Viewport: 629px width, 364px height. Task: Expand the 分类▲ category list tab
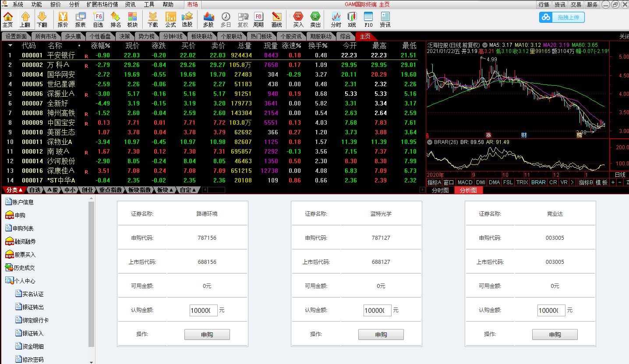pyautogui.click(x=14, y=190)
